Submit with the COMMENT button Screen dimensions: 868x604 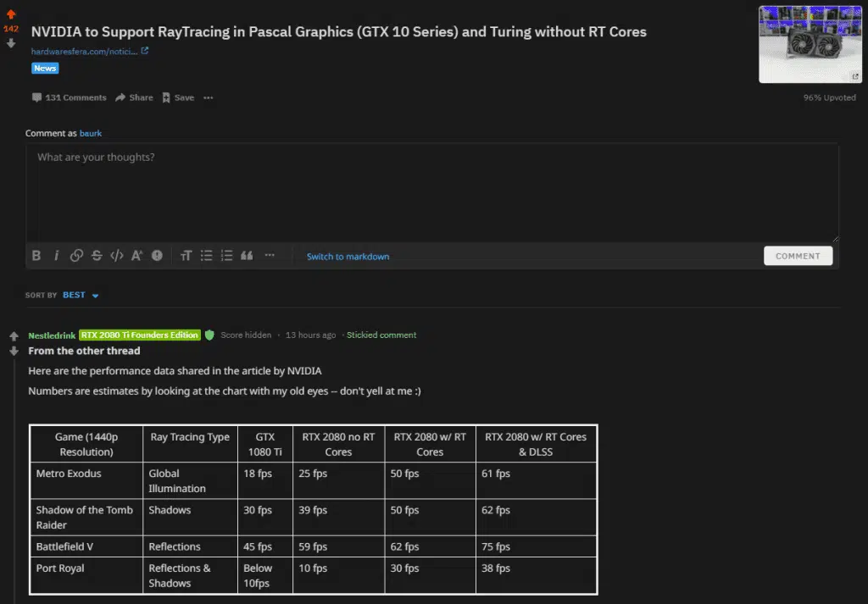798,256
